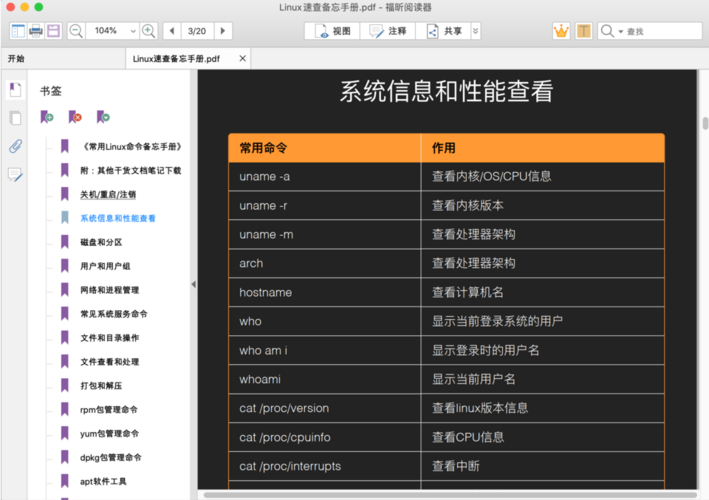Click the 3/20 page number field

pyautogui.click(x=197, y=31)
